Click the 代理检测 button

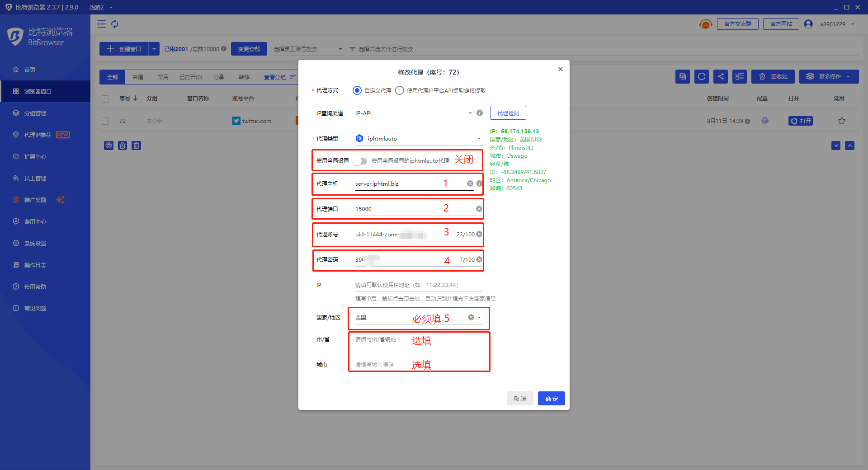pos(508,113)
